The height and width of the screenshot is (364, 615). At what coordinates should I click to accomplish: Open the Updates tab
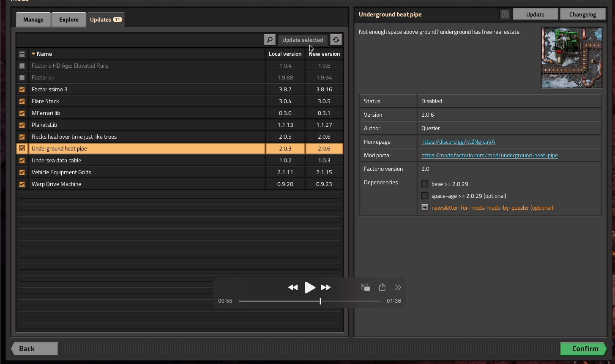pos(106,19)
